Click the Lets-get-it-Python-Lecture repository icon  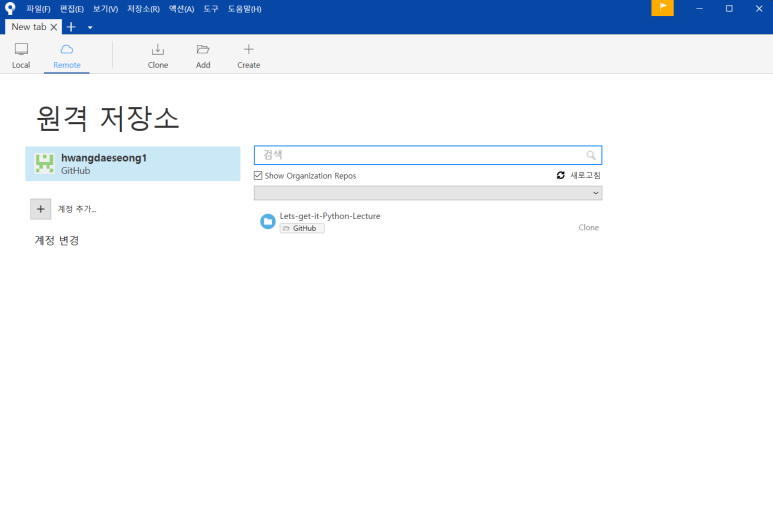pos(268,221)
